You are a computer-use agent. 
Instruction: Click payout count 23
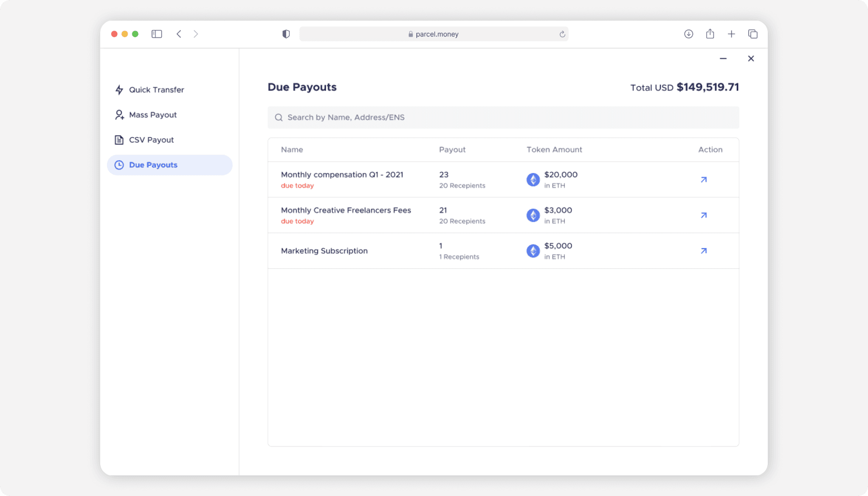(444, 175)
